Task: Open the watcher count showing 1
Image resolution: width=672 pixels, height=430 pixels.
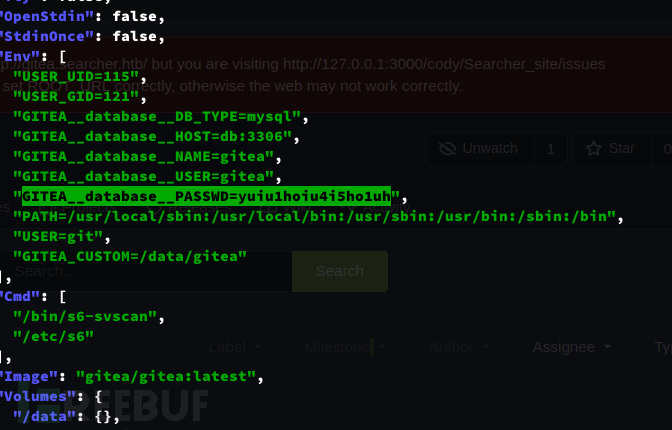Action: [551, 149]
